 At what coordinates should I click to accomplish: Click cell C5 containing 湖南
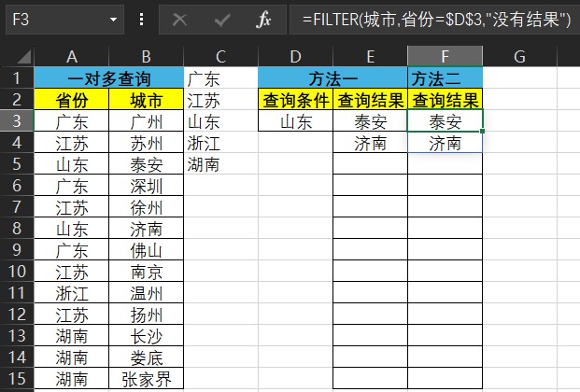(204, 165)
